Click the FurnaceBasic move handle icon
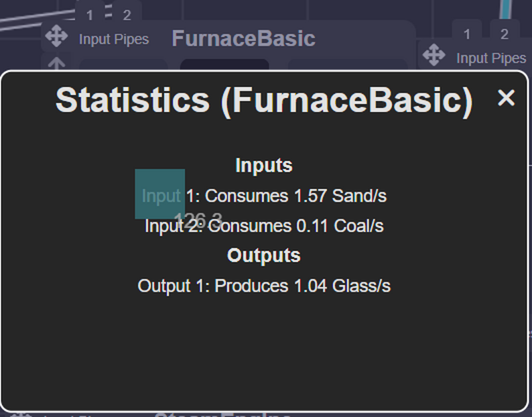 [x=56, y=36]
